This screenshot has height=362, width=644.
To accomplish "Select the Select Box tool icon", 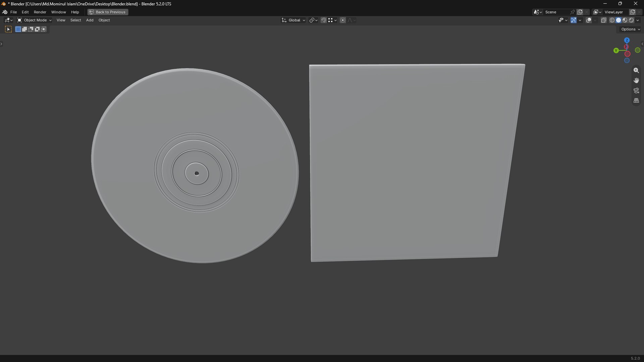I will tap(8, 29).
